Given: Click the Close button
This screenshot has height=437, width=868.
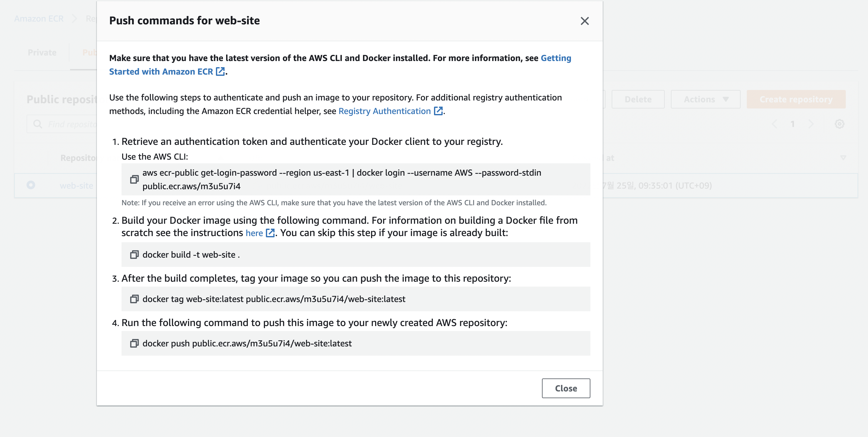Looking at the screenshot, I should (x=566, y=388).
